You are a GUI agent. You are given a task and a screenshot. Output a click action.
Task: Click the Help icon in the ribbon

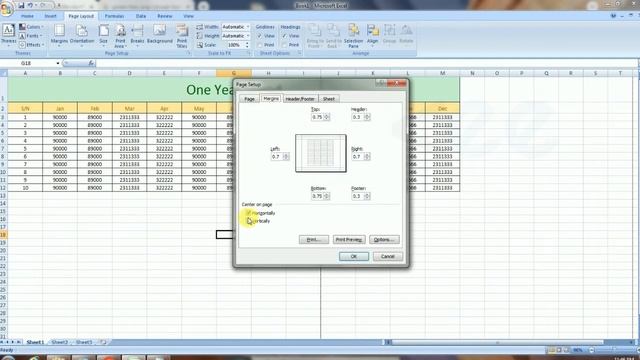[x=613, y=16]
